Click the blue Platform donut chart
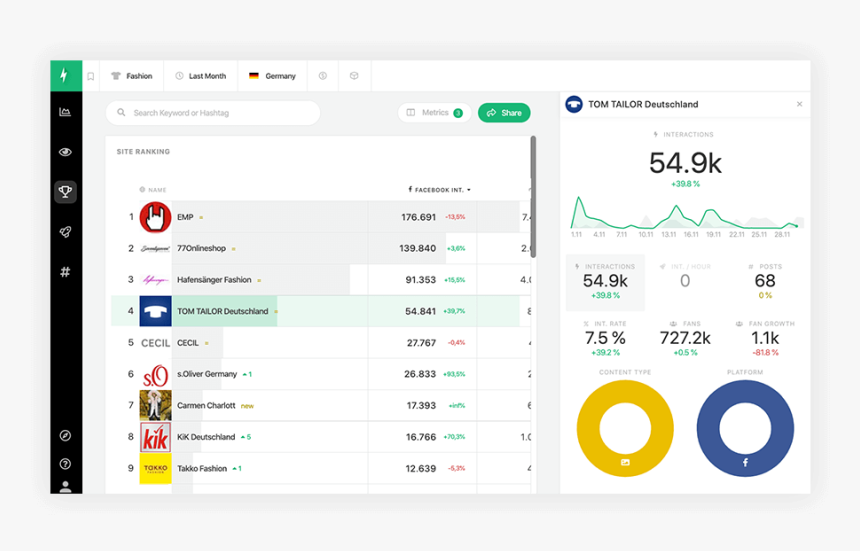 tap(745, 428)
